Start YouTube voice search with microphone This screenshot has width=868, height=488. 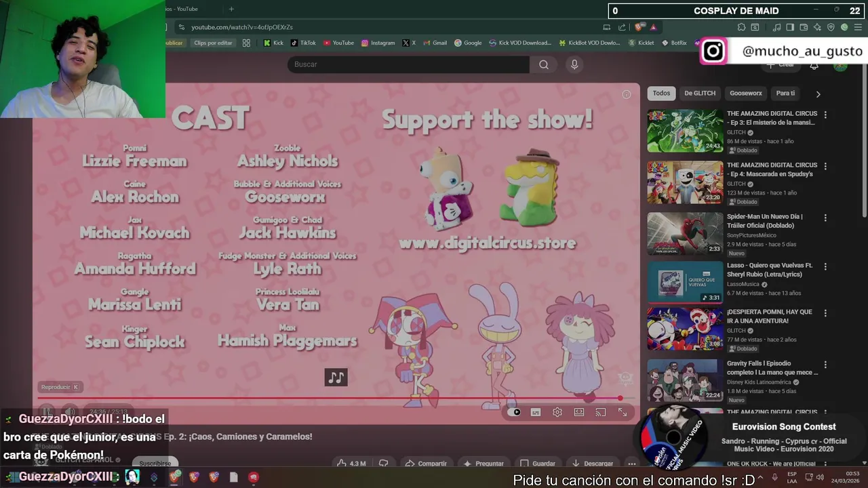pyautogui.click(x=574, y=64)
